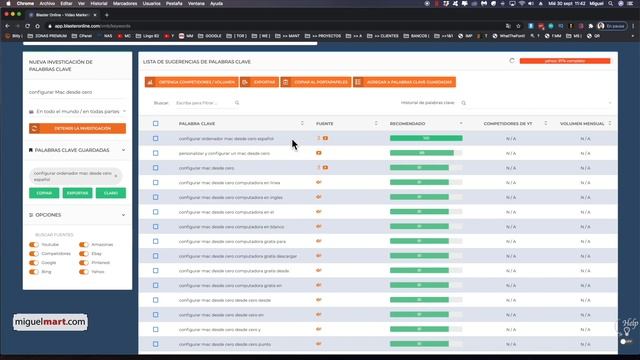The width and height of the screenshot is (640, 360).
Task: Toggle the Ebay source switch
Action: coord(84,253)
